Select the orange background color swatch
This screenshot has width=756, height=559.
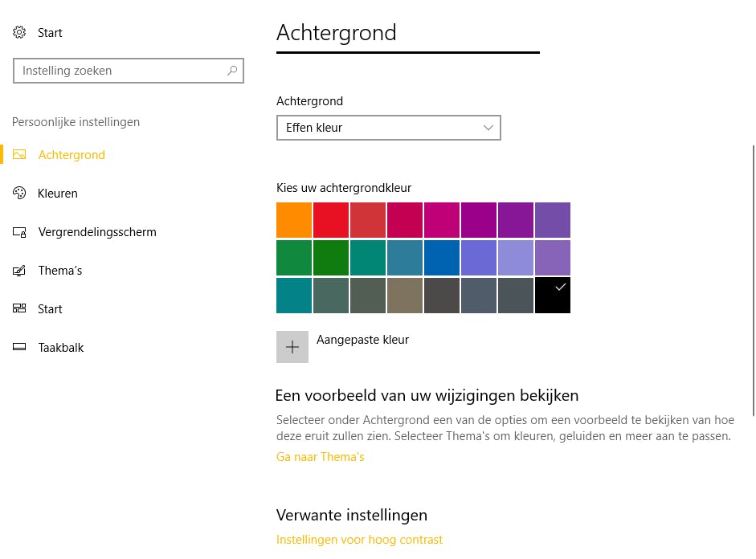point(294,220)
